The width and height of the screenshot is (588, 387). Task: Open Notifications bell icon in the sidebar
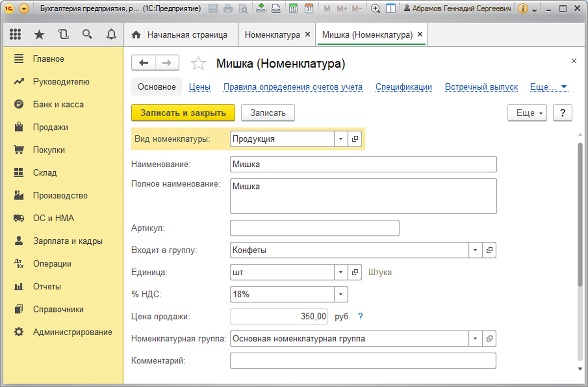(x=111, y=34)
